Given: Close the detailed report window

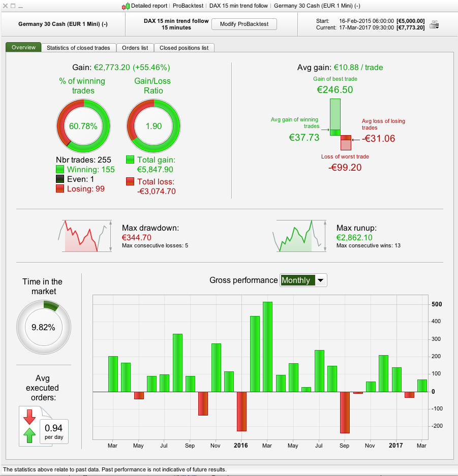Looking at the screenshot, I should [5, 6].
